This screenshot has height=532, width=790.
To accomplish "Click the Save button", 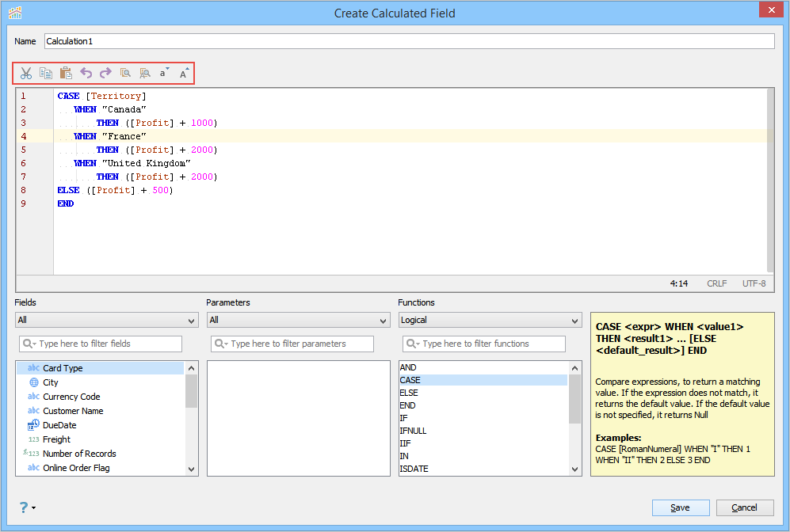I will [x=681, y=507].
